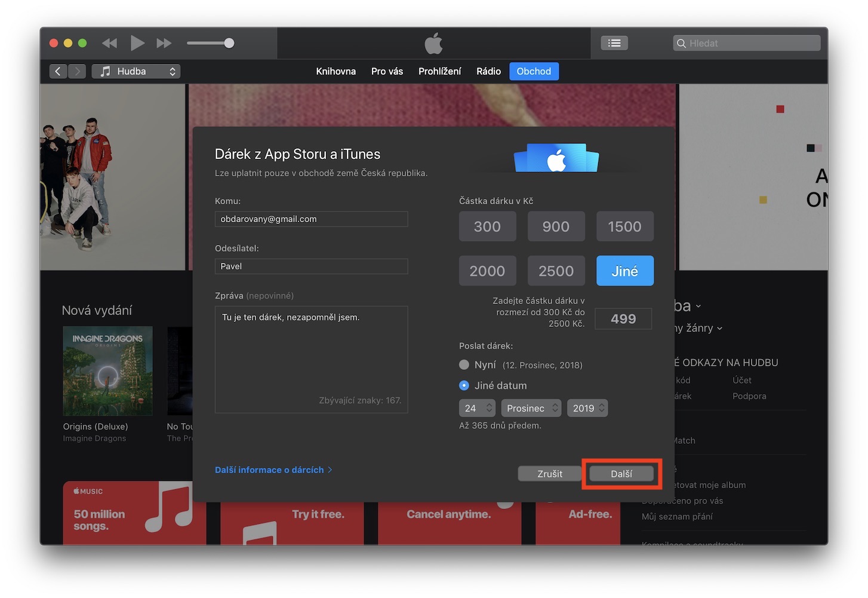
Task: Select the Jiné custom amount button
Action: [x=624, y=271]
